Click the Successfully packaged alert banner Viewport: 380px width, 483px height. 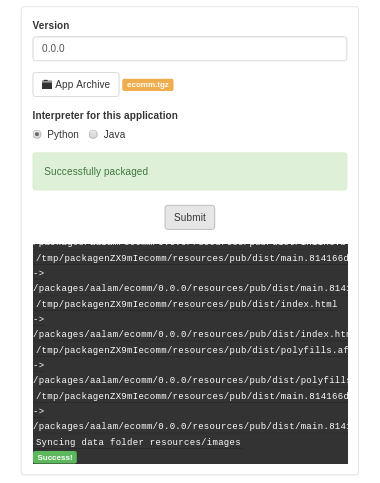pyautogui.click(x=190, y=171)
